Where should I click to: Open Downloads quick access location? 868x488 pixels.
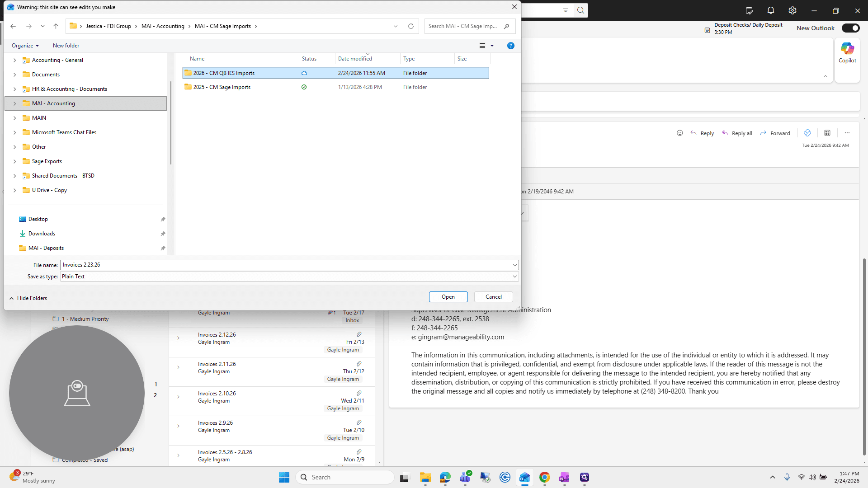(x=42, y=234)
